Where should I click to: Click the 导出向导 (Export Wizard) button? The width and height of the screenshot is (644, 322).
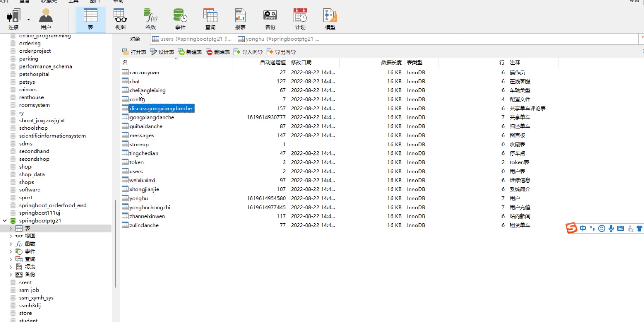(281, 52)
